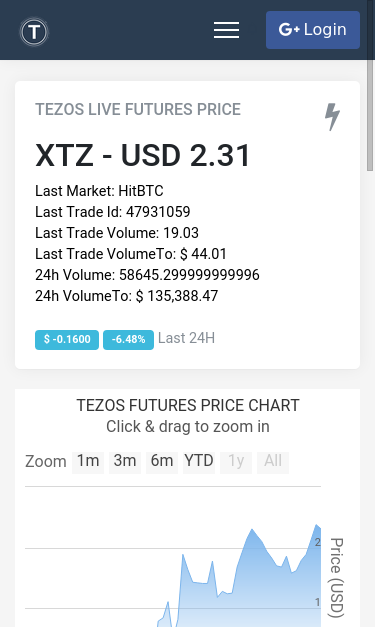Click the highest peak on the price chart
This screenshot has width=375, height=627.
click(317, 525)
